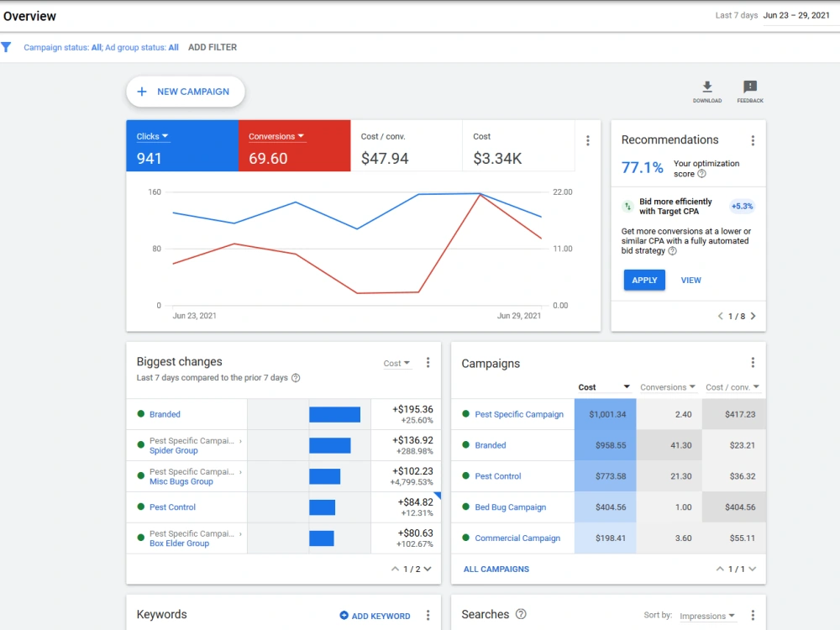Click Biggest changes next page arrow
This screenshot has height=630, width=840.
point(428,569)
